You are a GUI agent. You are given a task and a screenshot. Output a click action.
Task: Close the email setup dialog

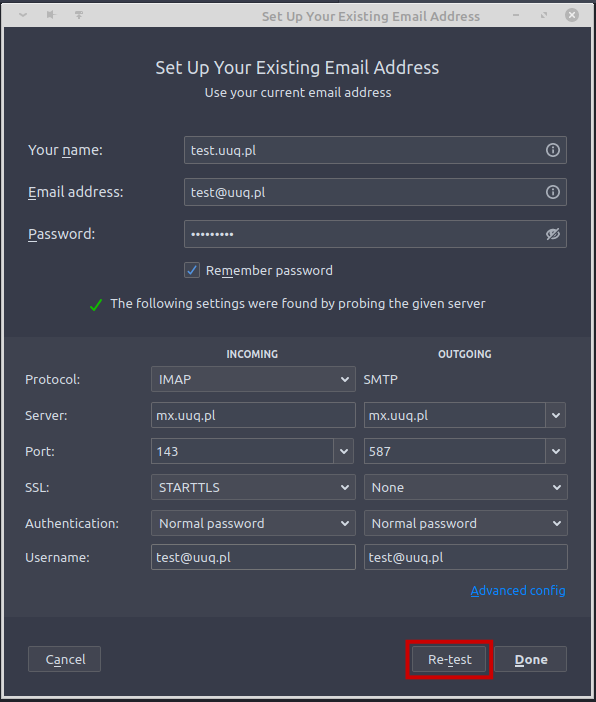[572, 15]
